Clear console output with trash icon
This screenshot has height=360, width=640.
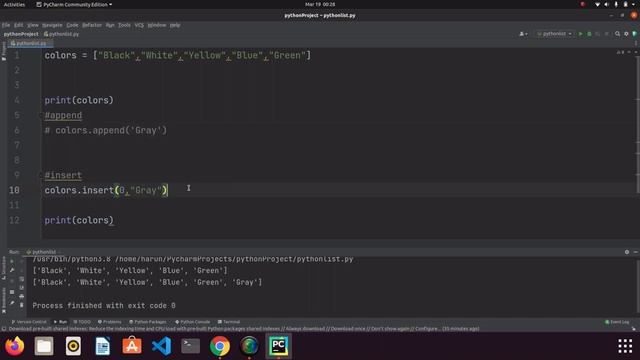(22, 305)
